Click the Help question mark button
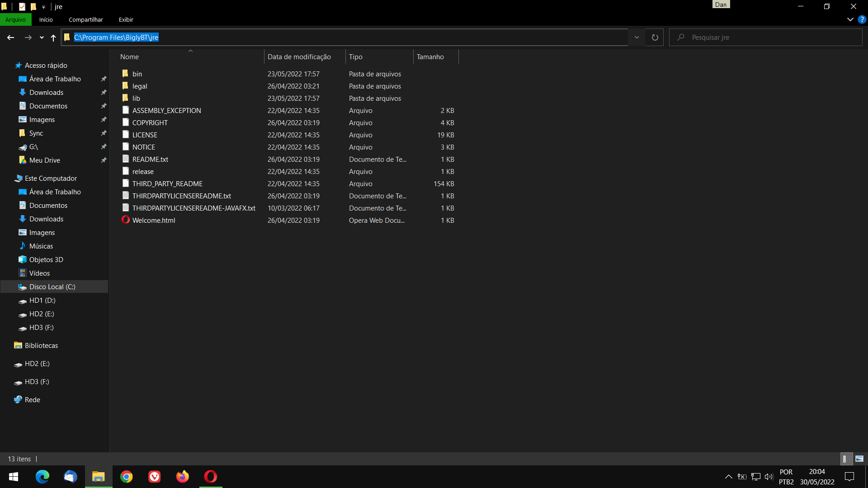This screenshot has height=488, width=868. 862,19
